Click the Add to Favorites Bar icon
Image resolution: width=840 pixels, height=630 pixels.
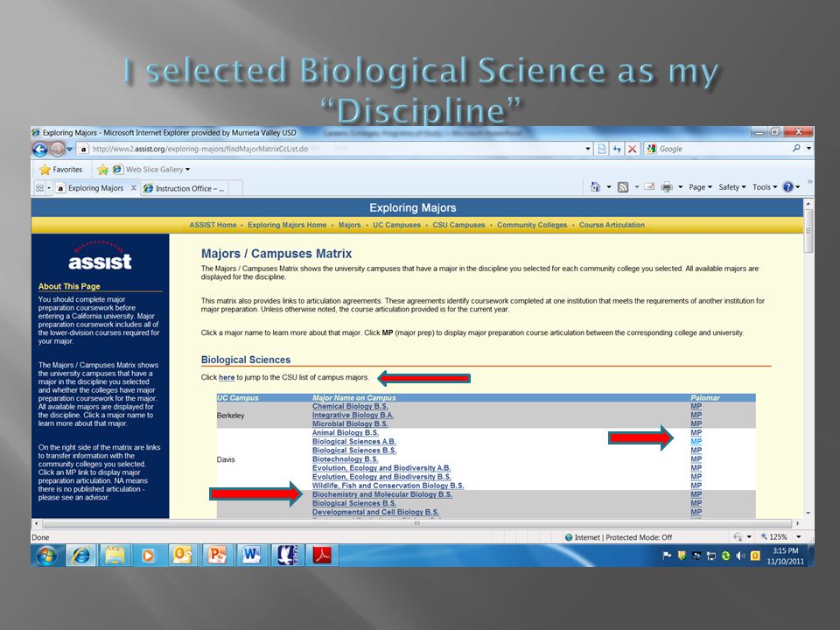pos(103,169)
